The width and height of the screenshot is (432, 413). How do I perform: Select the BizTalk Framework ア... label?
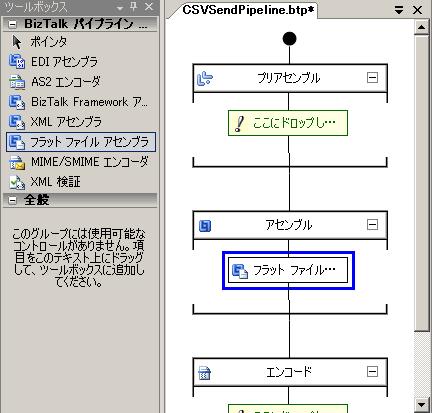coord(89,102)
